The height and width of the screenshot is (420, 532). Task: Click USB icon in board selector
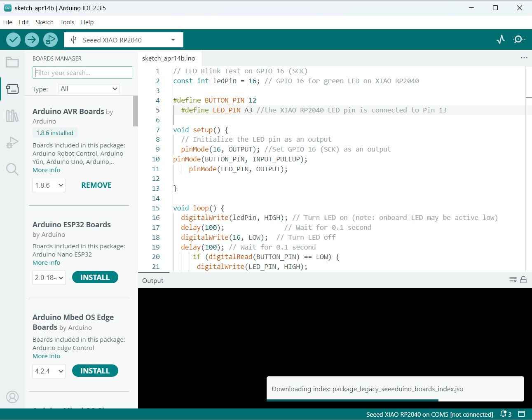74,40
